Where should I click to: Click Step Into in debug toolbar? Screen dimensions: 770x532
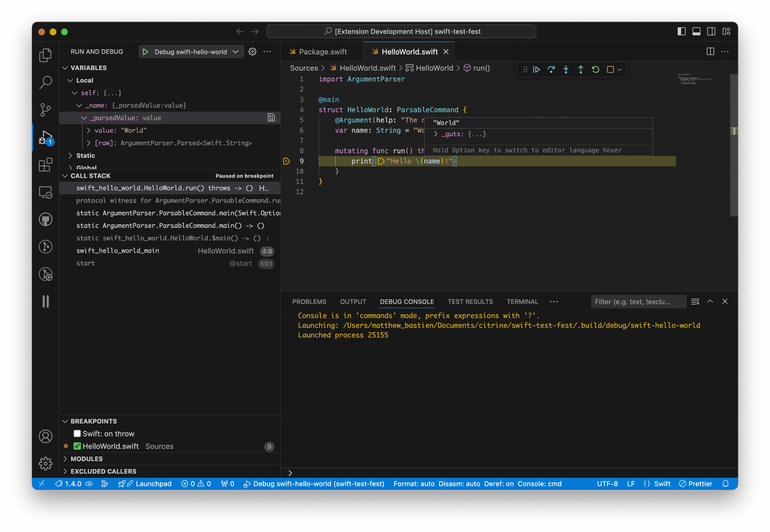coord(566,69)
